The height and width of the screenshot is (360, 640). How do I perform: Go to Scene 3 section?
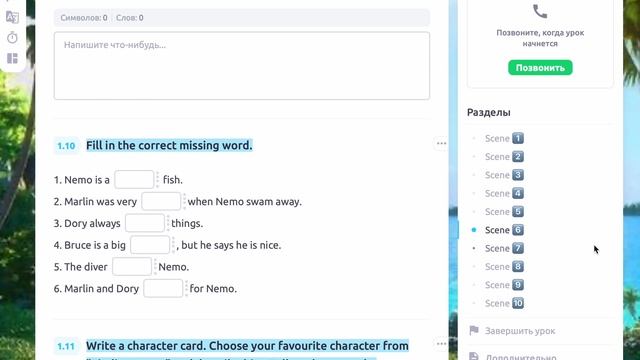point(504,175)
